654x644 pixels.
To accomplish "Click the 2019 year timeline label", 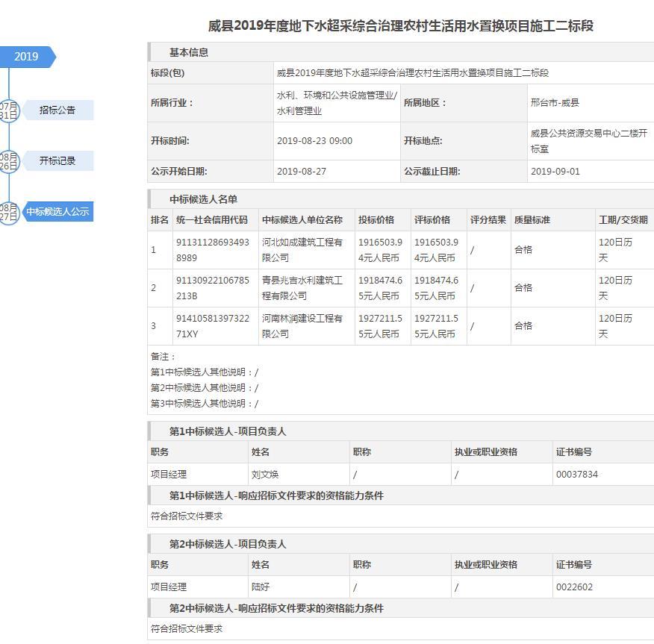I will (26, 57).
